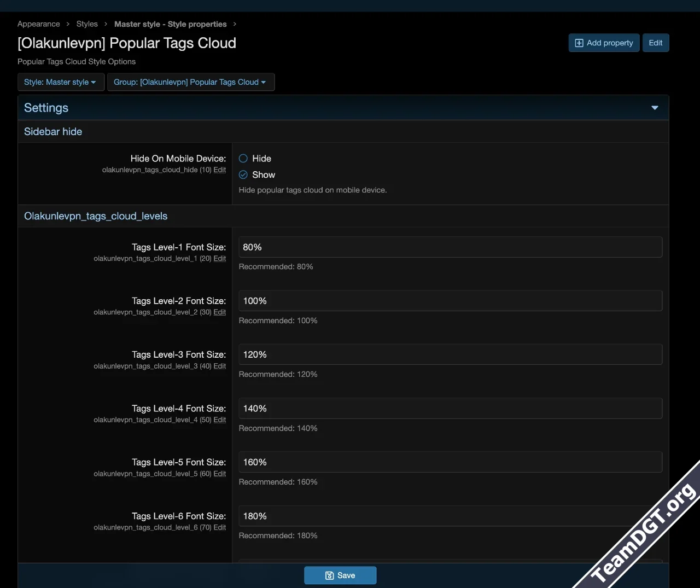700x588 pixels.
Task: Collapse the Settings section arrow
Action: [x=655, y=108]
